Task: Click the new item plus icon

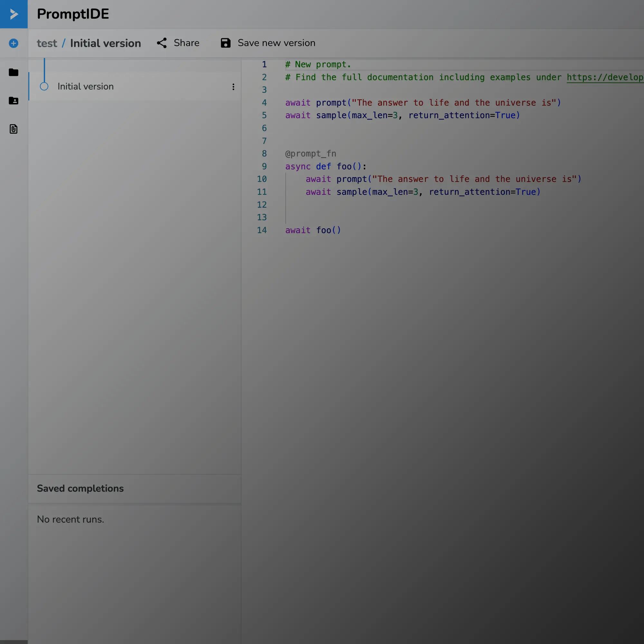Action: [14, 43]
